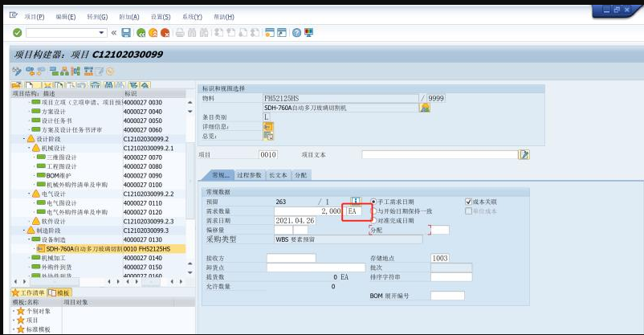Image resolution: width=644 pixels, height=335 pixels.
Task: Collapse the 电气设计 tree node
Action: pyautogui.click(x=30, y=194)
